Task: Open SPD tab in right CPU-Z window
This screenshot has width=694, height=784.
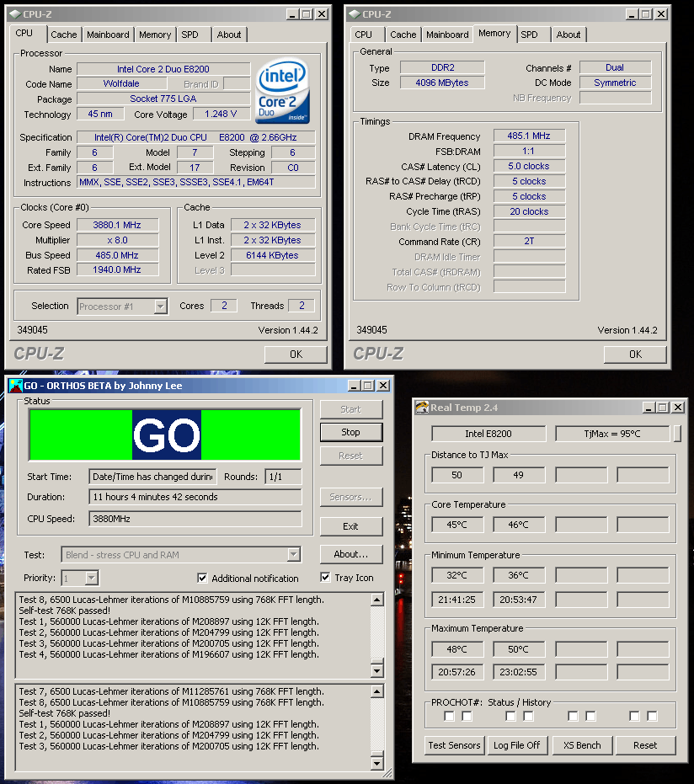Action: click(x=530, y=35)
